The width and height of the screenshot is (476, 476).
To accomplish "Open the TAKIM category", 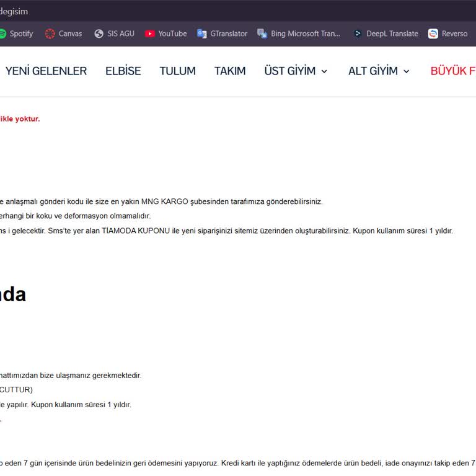I will coord(230,71).
